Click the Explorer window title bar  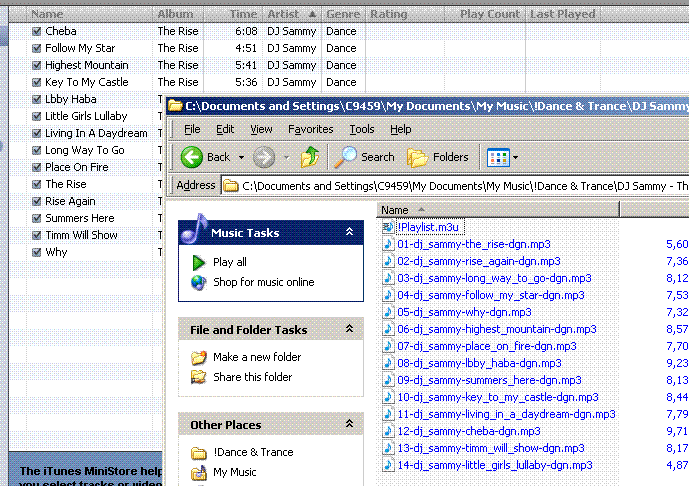pyautogui.click(x=427, y=106)
